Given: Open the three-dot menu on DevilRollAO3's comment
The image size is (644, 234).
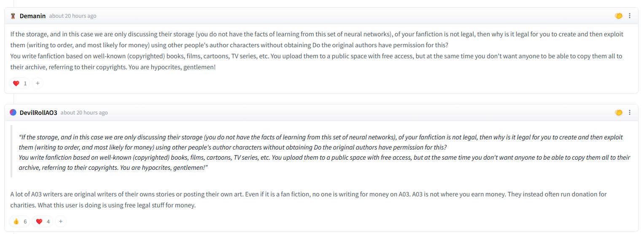Looking at the screenshot, I should (x=630, y=113).
